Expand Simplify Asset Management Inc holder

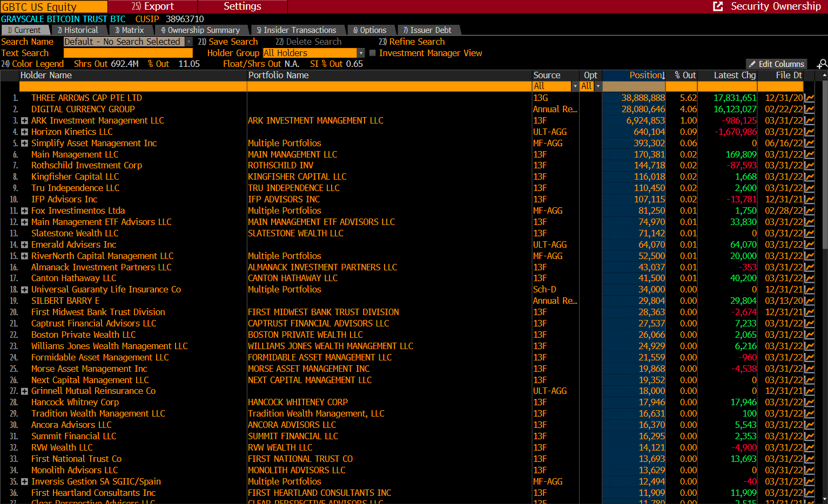(x=24, y=144)
